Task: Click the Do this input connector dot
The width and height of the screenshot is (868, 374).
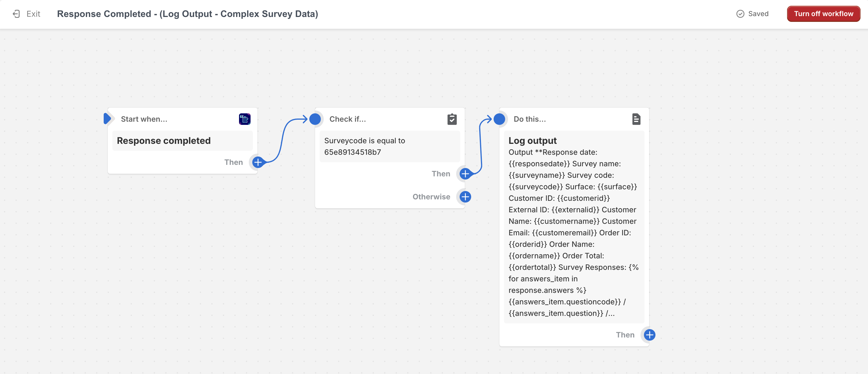Action: [x=499, y=119]
